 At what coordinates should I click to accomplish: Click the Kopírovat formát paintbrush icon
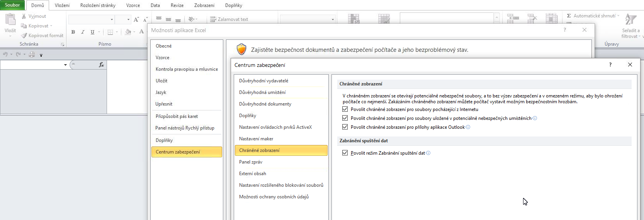pyautogui.click(x=24, y=36)
